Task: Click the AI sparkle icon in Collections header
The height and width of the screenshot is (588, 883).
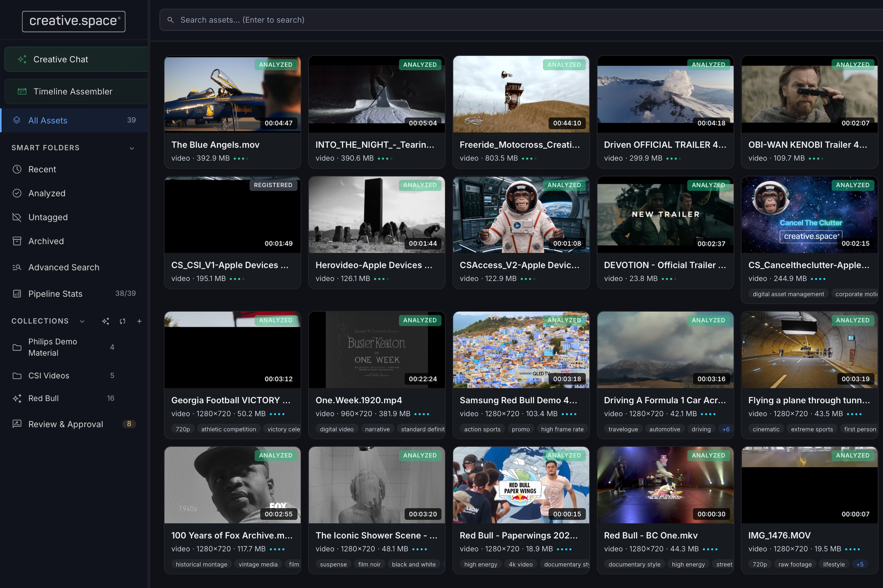Action: click(105, 321)
